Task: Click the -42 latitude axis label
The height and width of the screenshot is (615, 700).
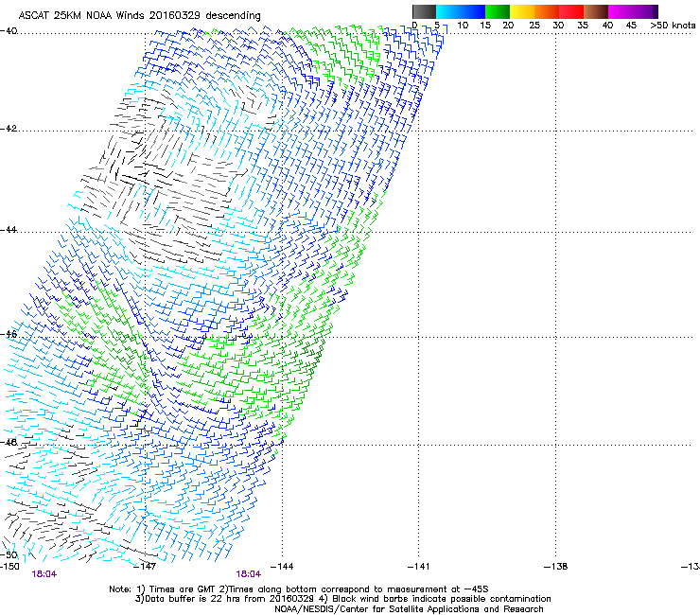Action: (9, 128)
